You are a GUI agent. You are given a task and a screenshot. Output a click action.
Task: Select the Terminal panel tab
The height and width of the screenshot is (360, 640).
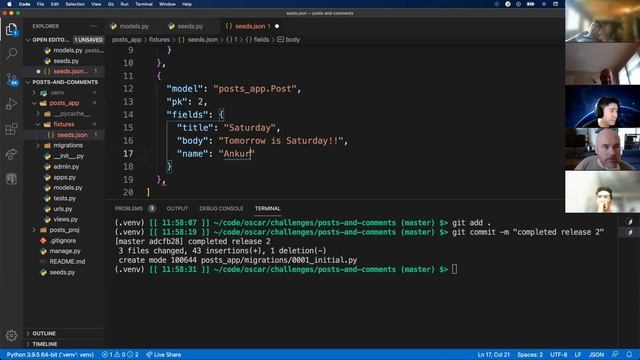pyautogui.click(x=267, y=209)
